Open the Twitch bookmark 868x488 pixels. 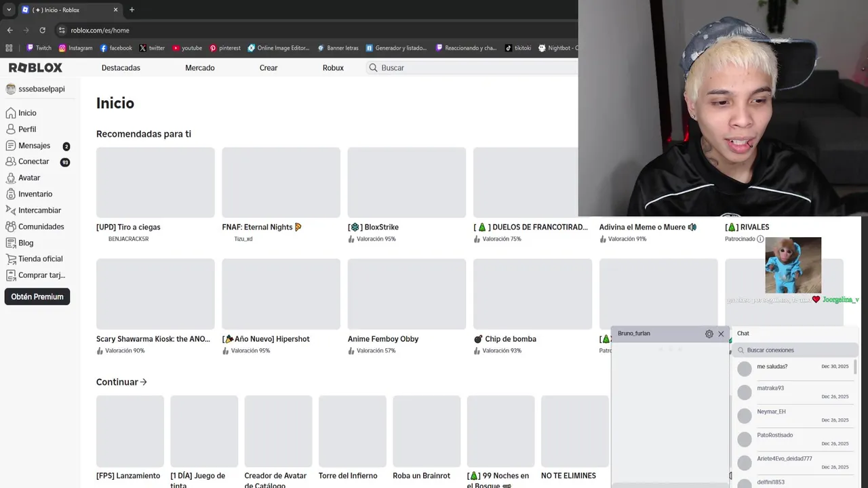[39, 48]
